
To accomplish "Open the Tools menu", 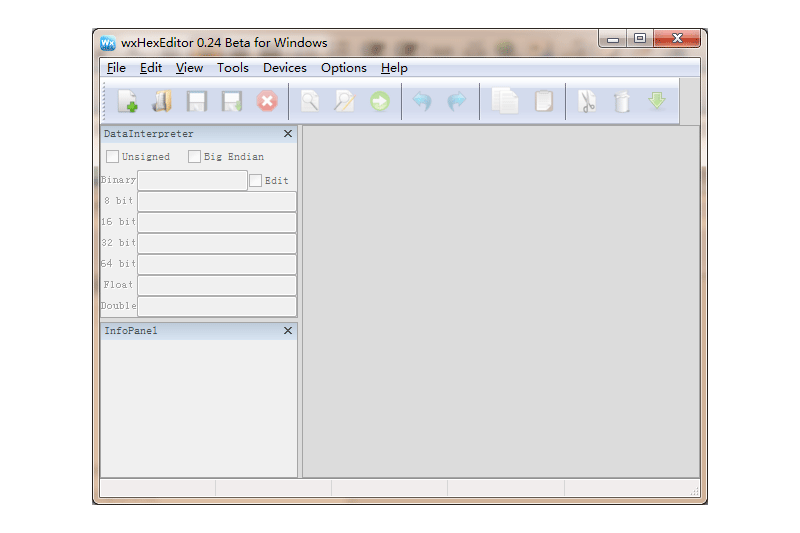I will point(233,68).
